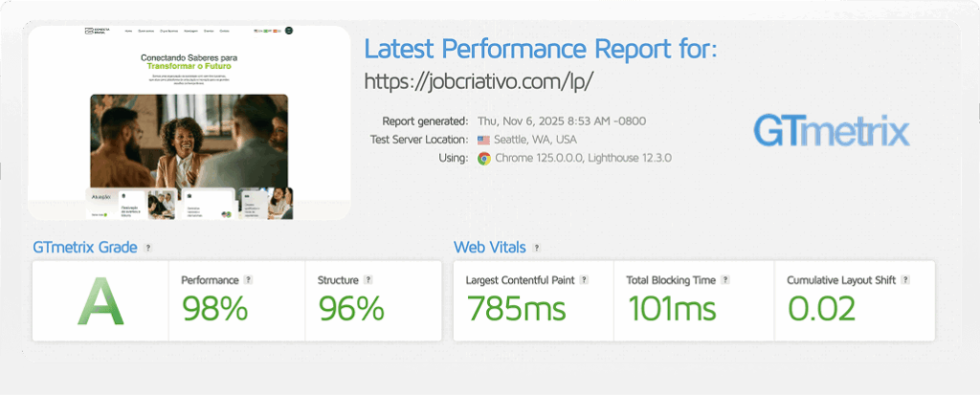This screenshot has width=980, height=395.
Task: Click the 'Largest Contentful Paint' label
Action: pyautogui.click(x=520, y=280)
